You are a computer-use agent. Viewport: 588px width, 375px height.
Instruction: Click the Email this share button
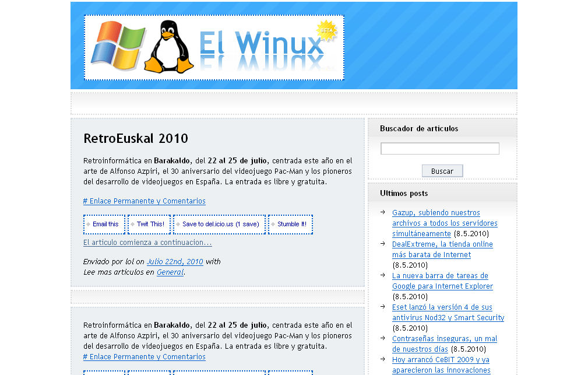[104, 225]
